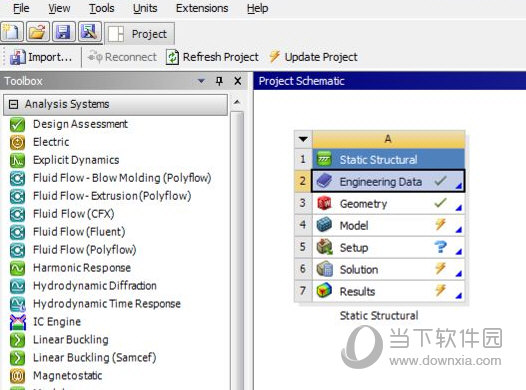The width and height of the screenshot is (526, 390).
Task: Click the IC Engine icon
Action: click(x=17, y=322)
